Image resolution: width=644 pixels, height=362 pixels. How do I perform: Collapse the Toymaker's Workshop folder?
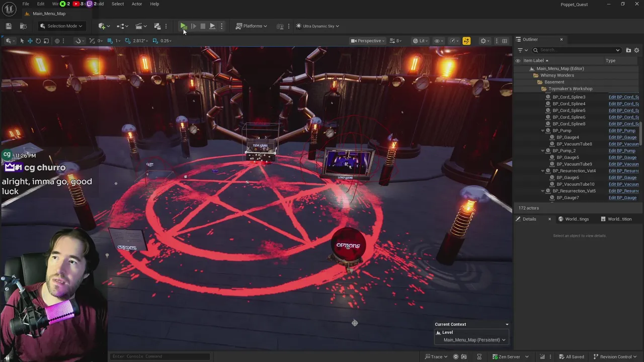click(544, 89)
